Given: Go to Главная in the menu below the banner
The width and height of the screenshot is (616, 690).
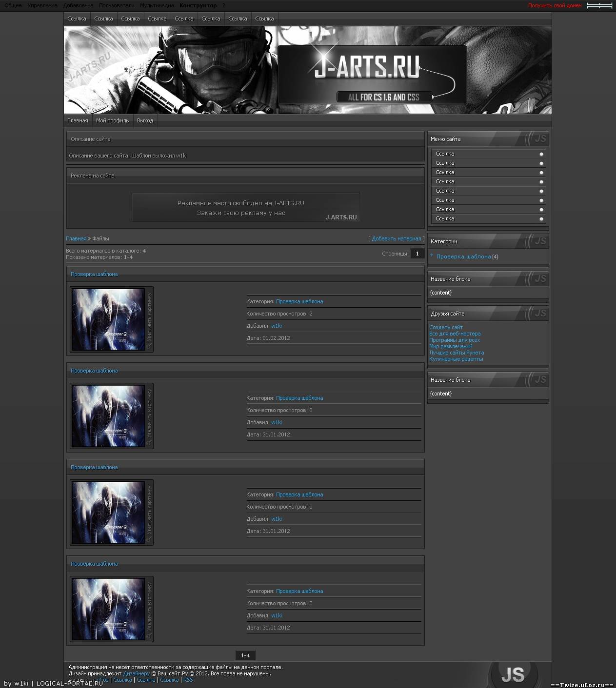Looking at the screenshot, I should [78, 120].
